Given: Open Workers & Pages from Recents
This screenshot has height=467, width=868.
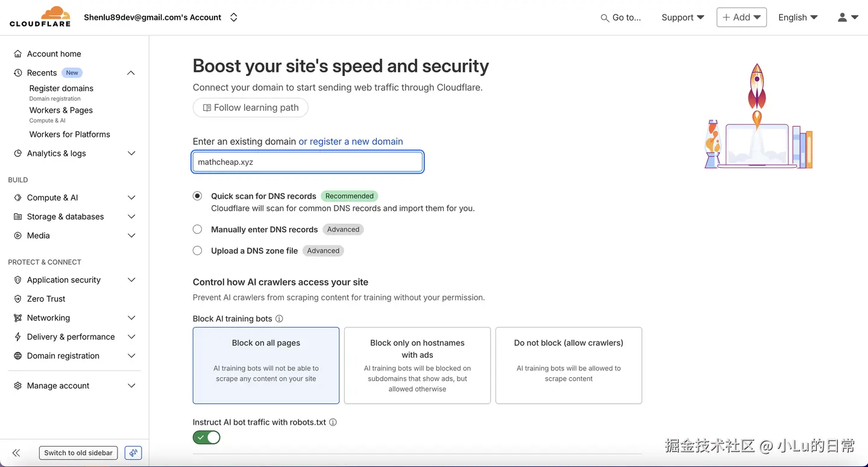Looking at the screenshot, I should tap(61, 110).
